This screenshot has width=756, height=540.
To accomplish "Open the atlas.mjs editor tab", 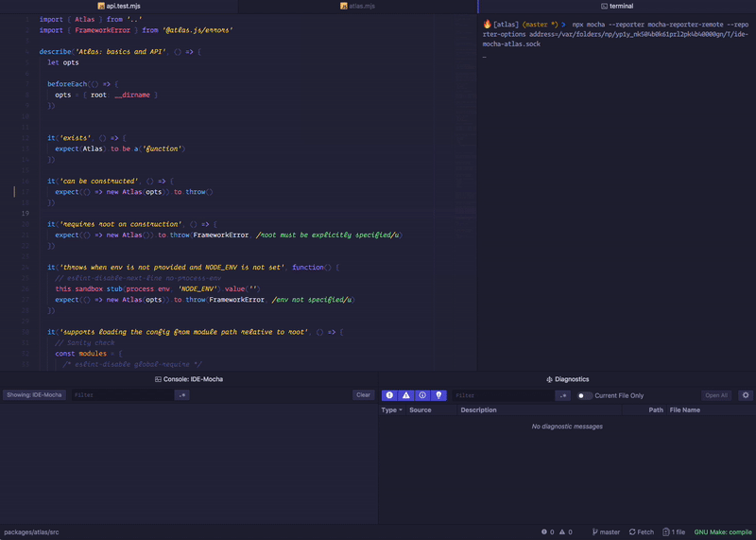I will [357, 7].
